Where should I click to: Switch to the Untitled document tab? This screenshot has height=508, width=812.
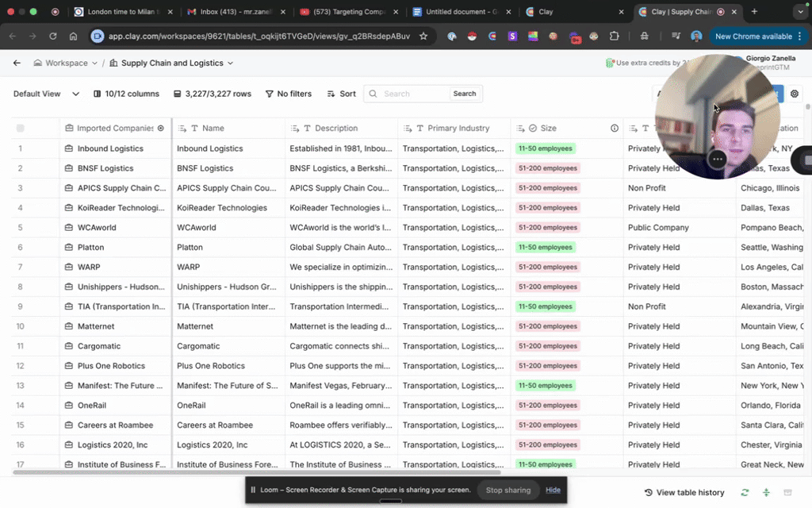click(460, 12)
